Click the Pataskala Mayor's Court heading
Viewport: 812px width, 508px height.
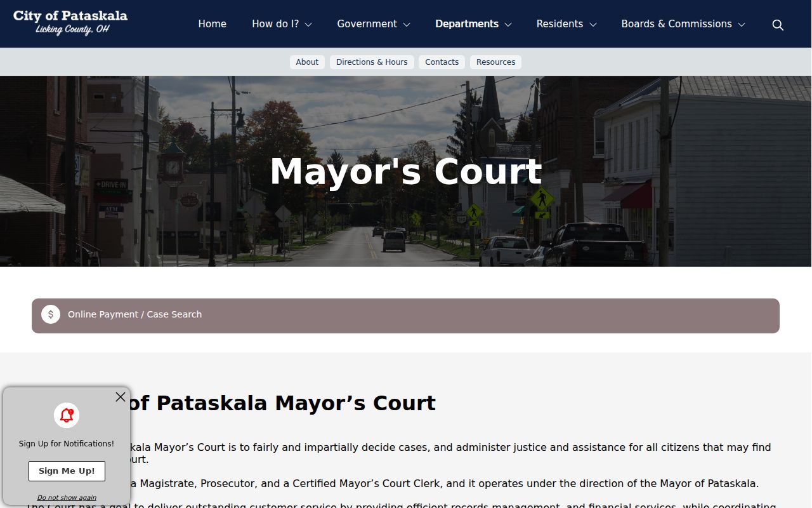click(282, 403)
